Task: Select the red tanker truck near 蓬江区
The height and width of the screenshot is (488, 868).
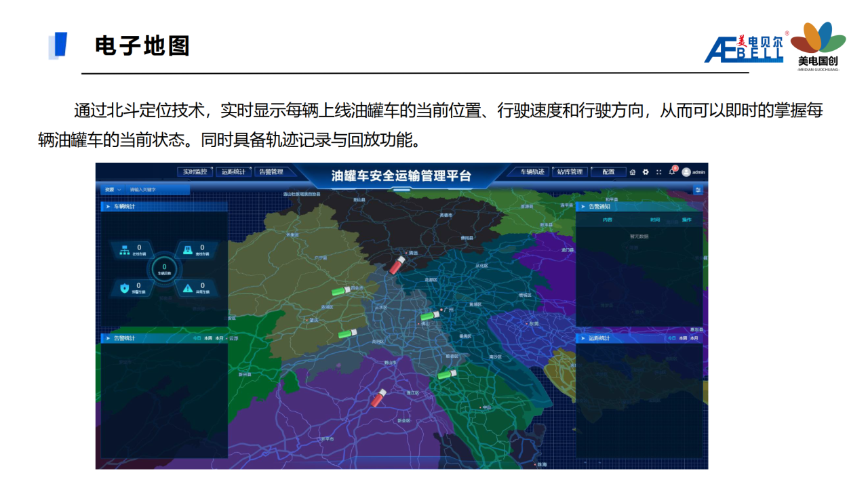Action: (379, 398)
